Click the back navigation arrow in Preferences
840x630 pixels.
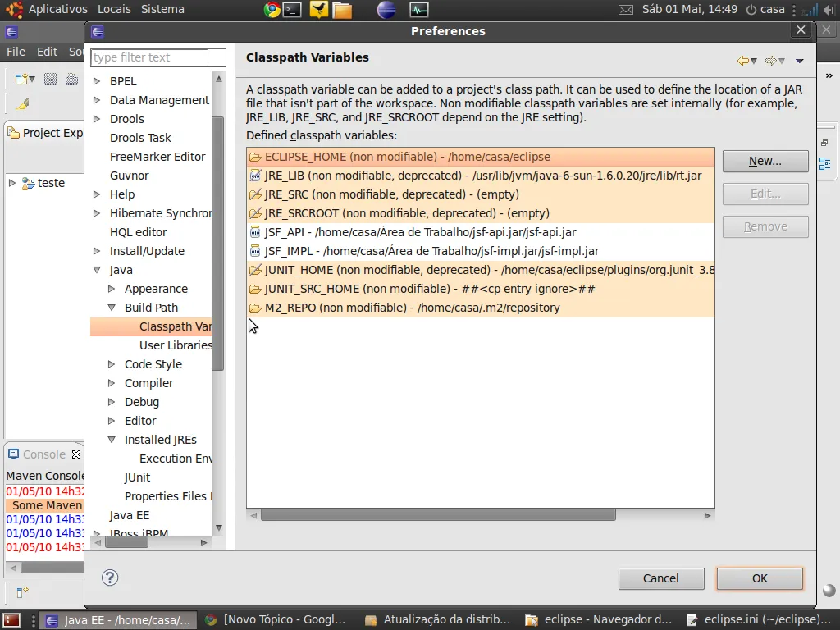point(743,61)
